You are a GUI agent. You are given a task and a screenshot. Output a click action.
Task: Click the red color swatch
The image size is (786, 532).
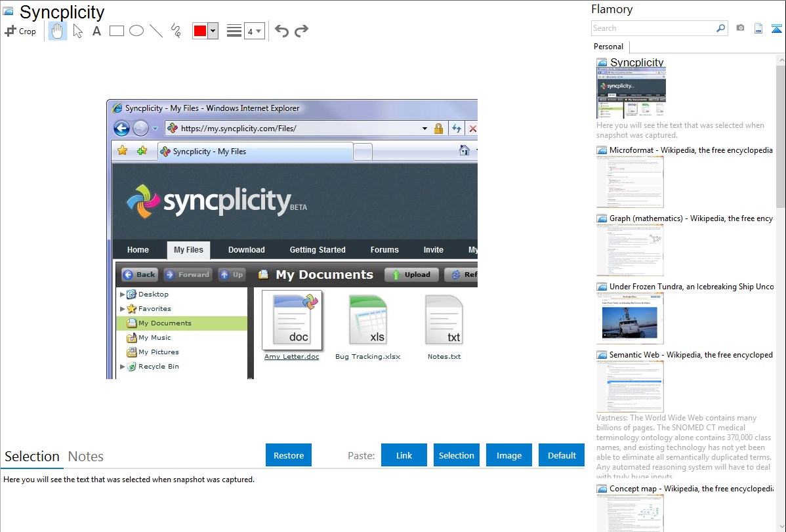(x=200, y=31)
